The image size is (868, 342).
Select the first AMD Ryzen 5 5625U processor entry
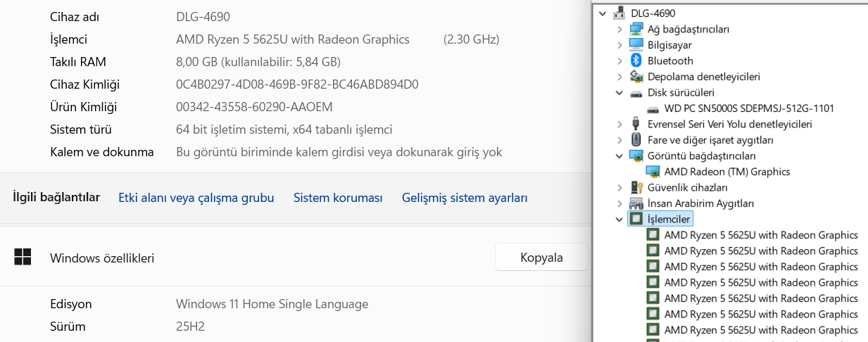(x=760, y=235)
